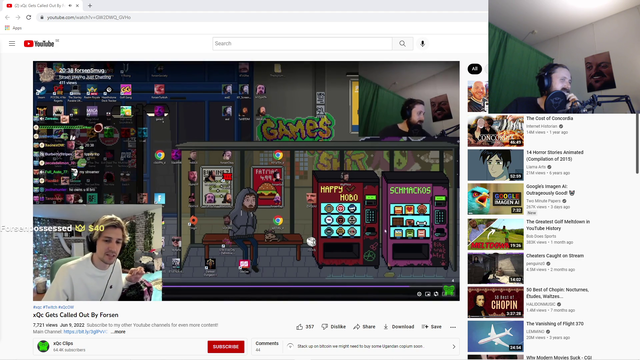Viewport: 640px width, 360px height.
Task: Open 50 Best of Chopin thumbnail
Action: [x=496, y=302]
